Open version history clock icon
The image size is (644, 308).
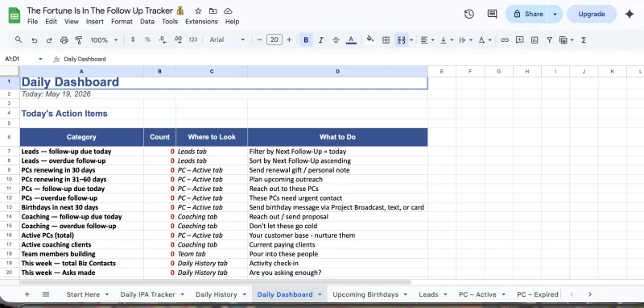[469, 14]
